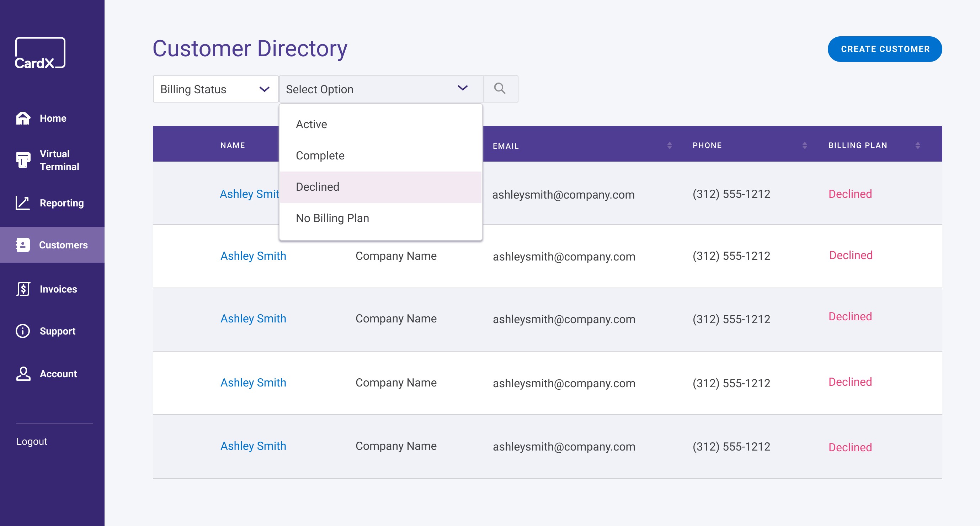Screen dimensions: 980x526
Task: Click the Home house icon
Action: tap(23, 119)
